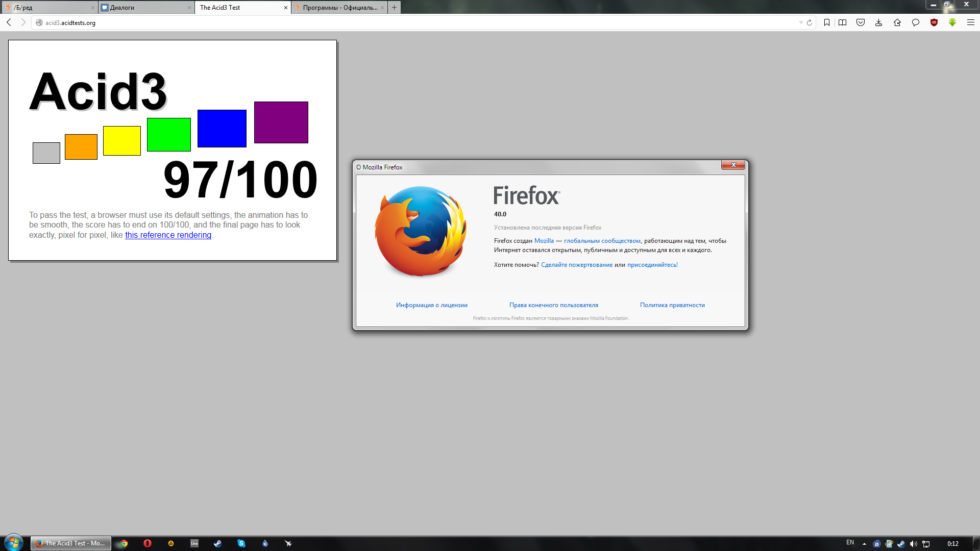The height and width of the screenshot is (551, 980).
Task: Click присоединяйтесь! link
Action: click(652, 265)
